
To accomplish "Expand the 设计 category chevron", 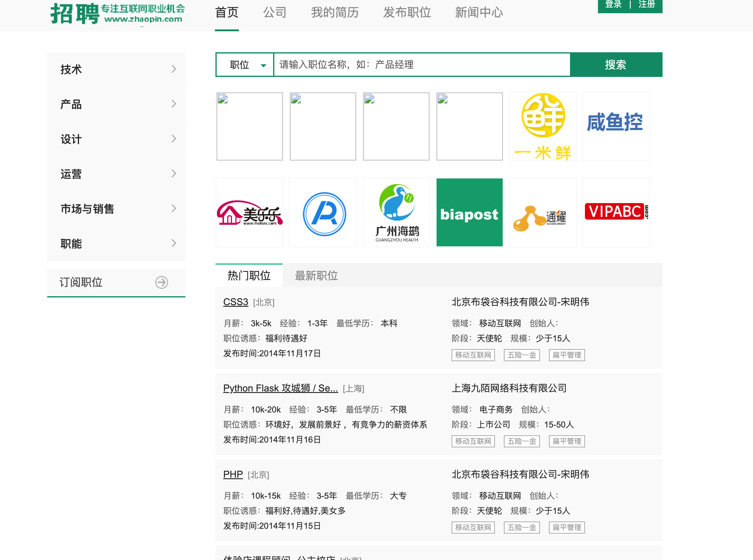I will pos(174,138).
